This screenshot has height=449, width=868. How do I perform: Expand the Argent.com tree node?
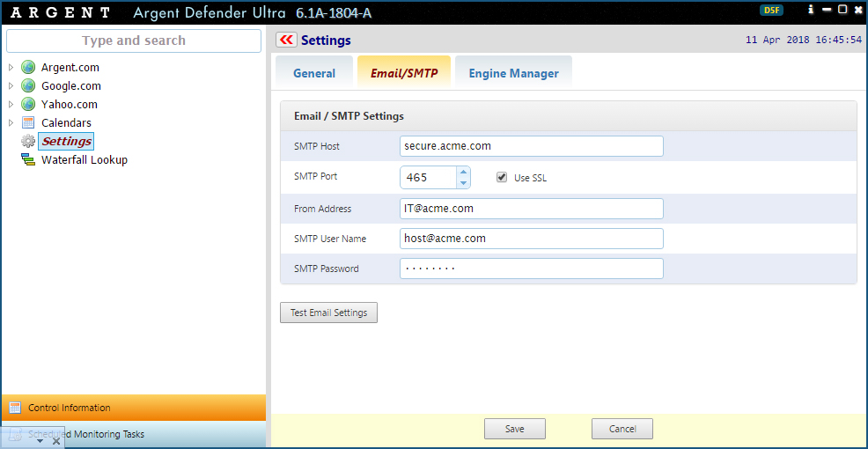(11, 68)
